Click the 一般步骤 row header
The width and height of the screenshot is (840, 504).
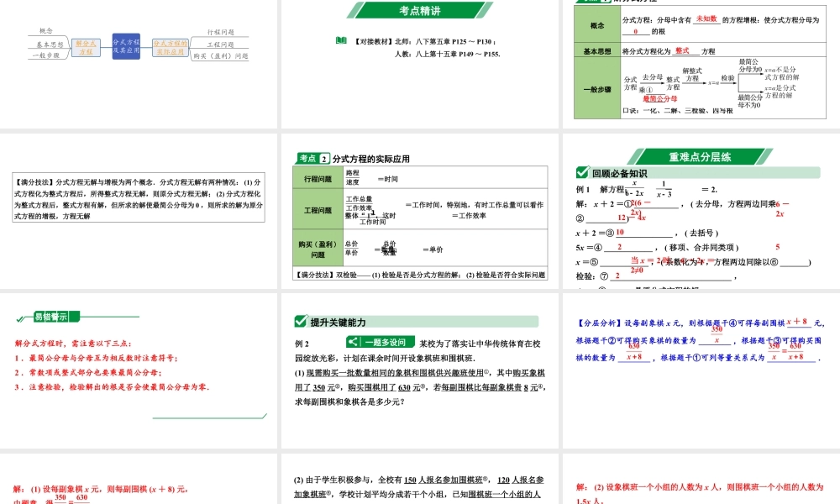point(597,90)
